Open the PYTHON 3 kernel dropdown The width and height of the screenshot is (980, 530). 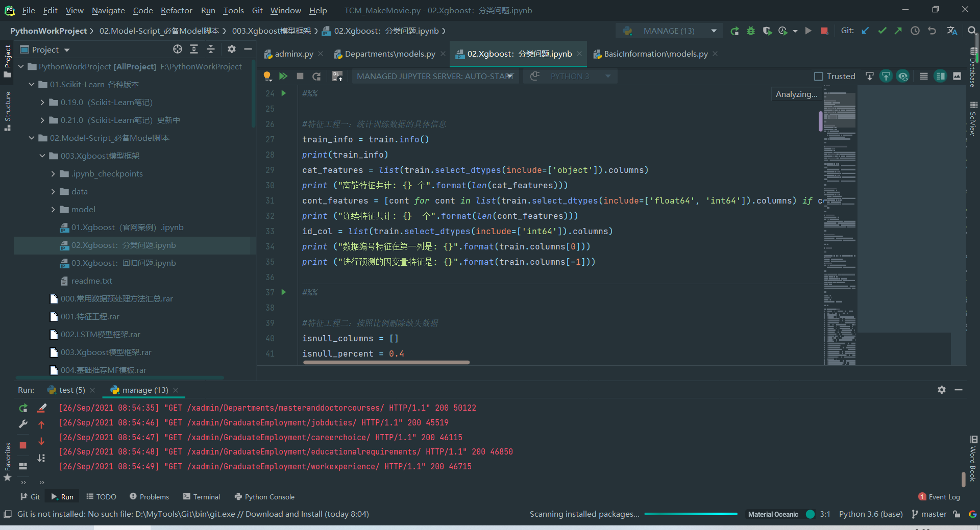click(x=570, y=77)
